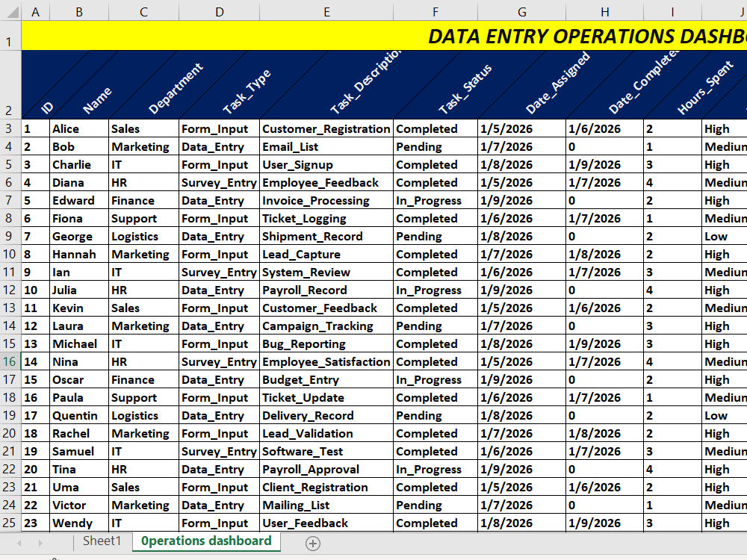Click the Payroll_Approval cell
Viewport: 747px width, 560px height.
coord(326,469)
